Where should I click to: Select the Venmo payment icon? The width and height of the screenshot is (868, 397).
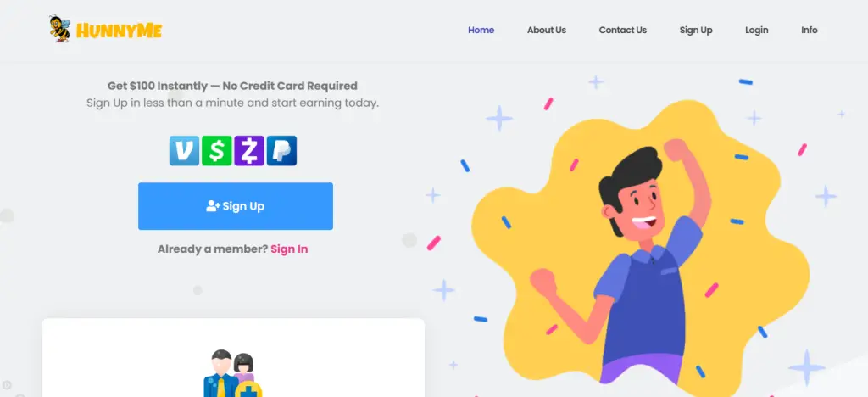pyautogui.click(x=184, y=151)
